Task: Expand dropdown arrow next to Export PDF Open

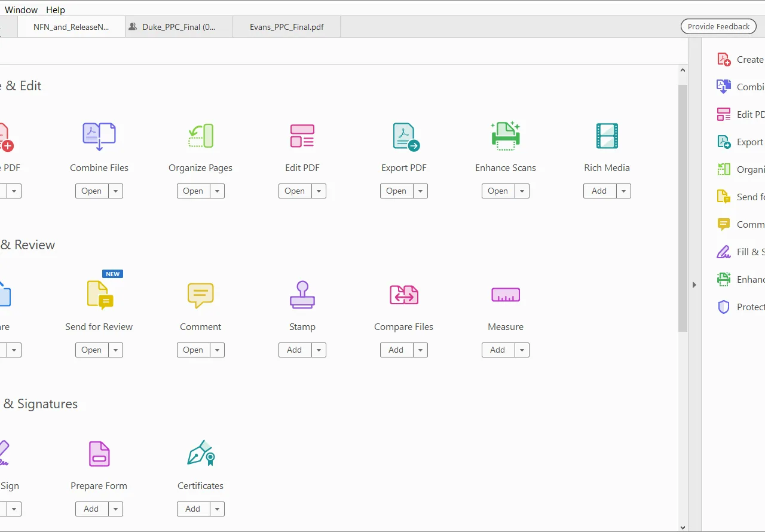Action: coord(421,191)
